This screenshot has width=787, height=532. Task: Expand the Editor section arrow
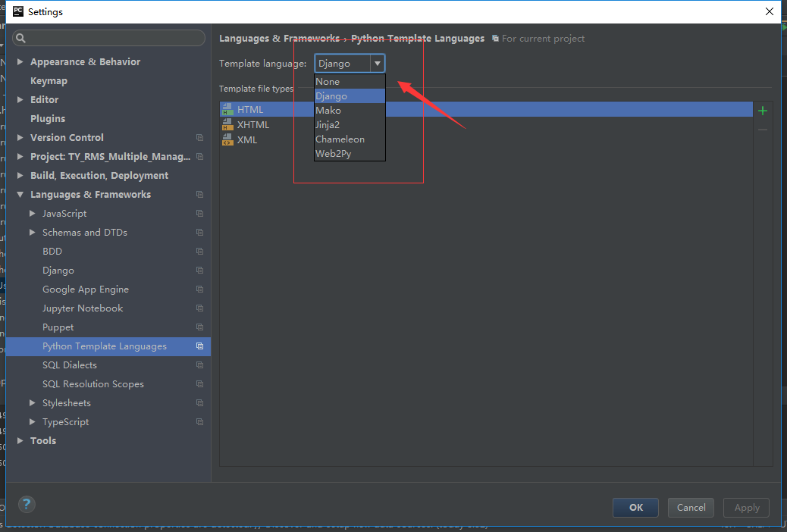(20, 99)
